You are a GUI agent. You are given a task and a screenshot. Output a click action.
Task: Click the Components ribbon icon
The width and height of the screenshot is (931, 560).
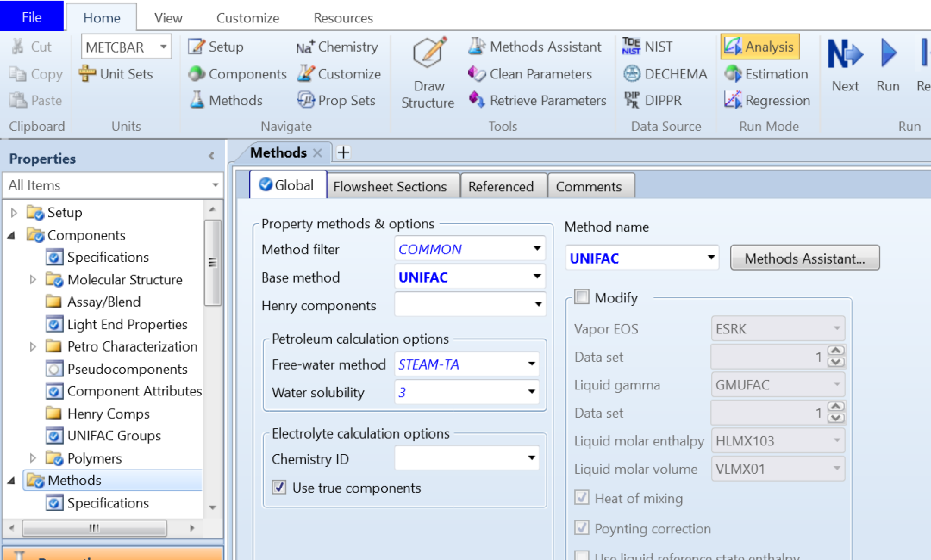[x=237, y=74]
